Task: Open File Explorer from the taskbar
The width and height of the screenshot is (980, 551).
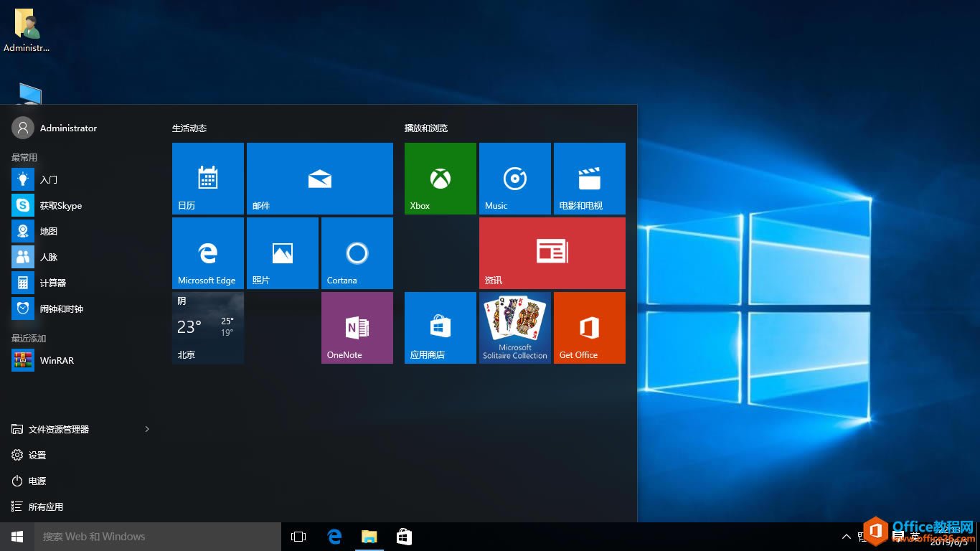Action: [369, 537]
